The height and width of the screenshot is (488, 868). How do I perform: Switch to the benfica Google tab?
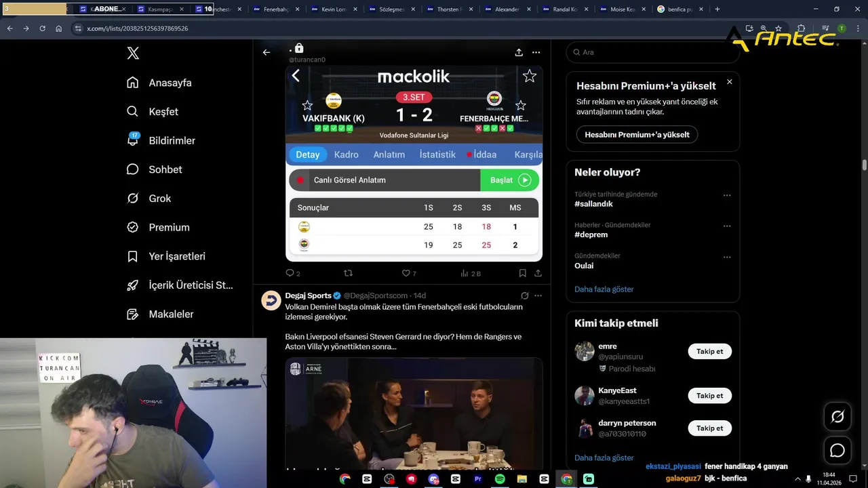pos(680,9)
